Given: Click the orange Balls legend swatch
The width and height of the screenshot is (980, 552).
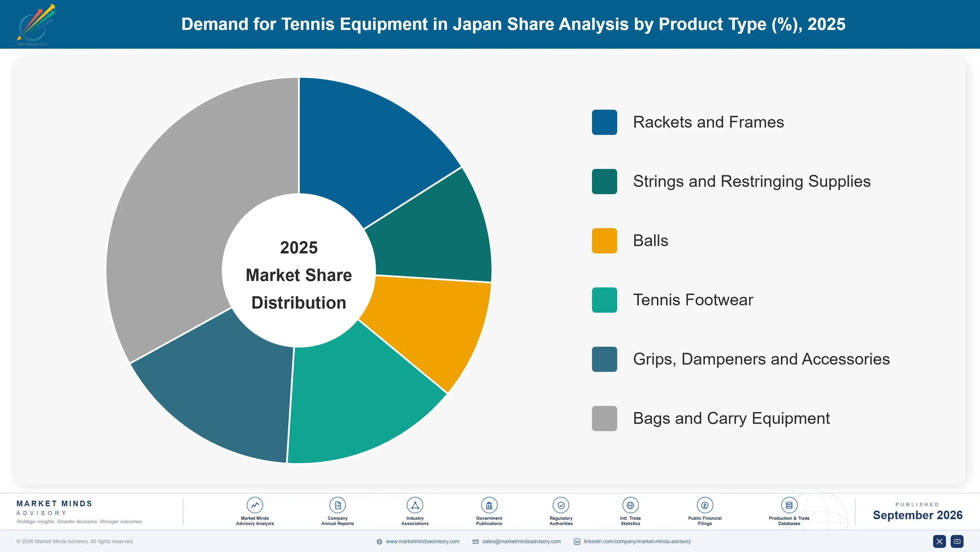Looking at the screenshot, I should (x=604, y=241).
